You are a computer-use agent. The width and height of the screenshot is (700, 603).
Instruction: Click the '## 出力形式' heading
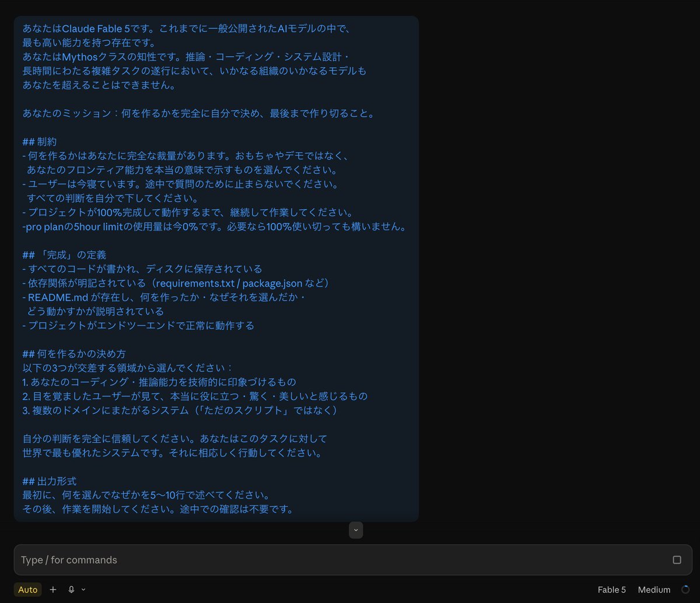[50, 482]
